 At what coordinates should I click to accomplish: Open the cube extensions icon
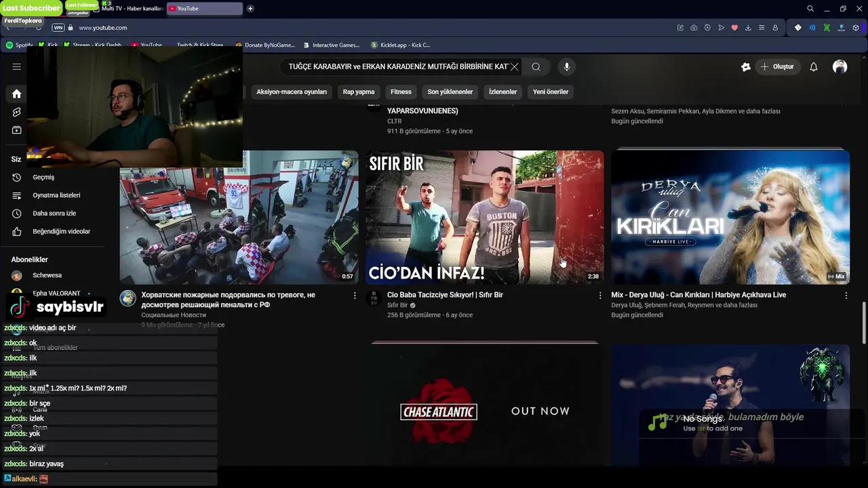(856, 28)
